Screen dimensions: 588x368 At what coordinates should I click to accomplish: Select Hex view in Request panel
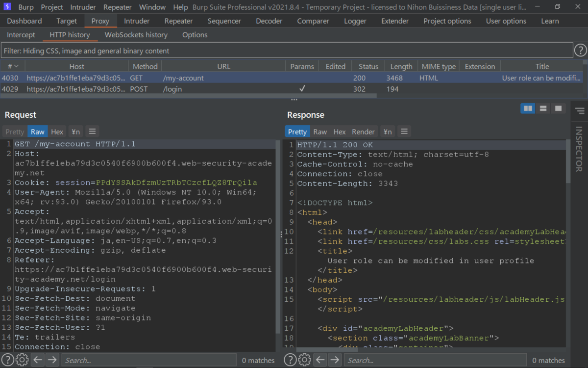[57, 131]
